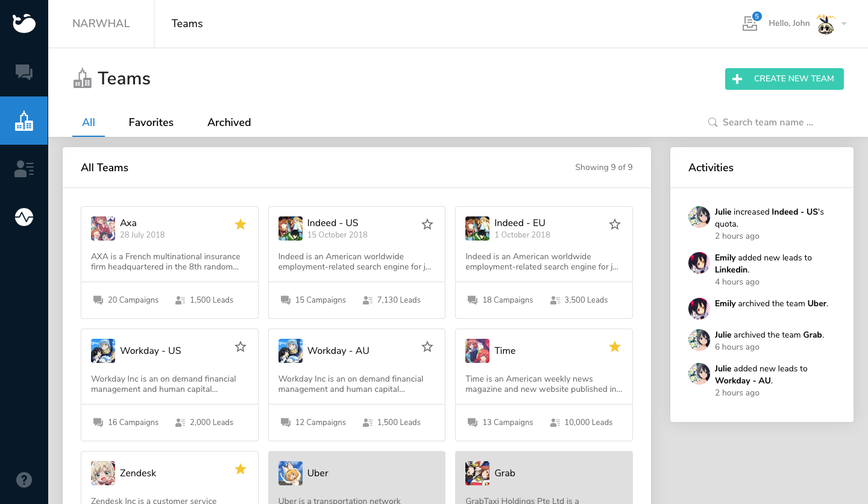Unstar the Time team
Screen dimensions: 868x504
tap(615, 347)
